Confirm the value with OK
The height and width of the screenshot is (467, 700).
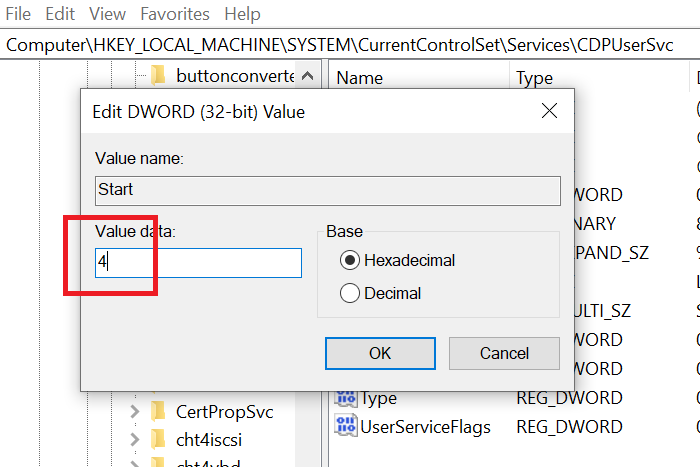click(380, 353)
